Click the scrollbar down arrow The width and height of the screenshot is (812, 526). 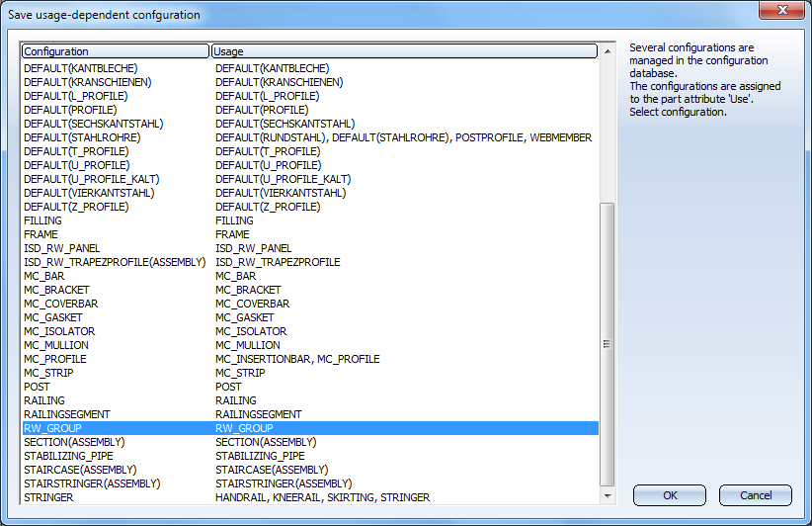coord(608,496)
